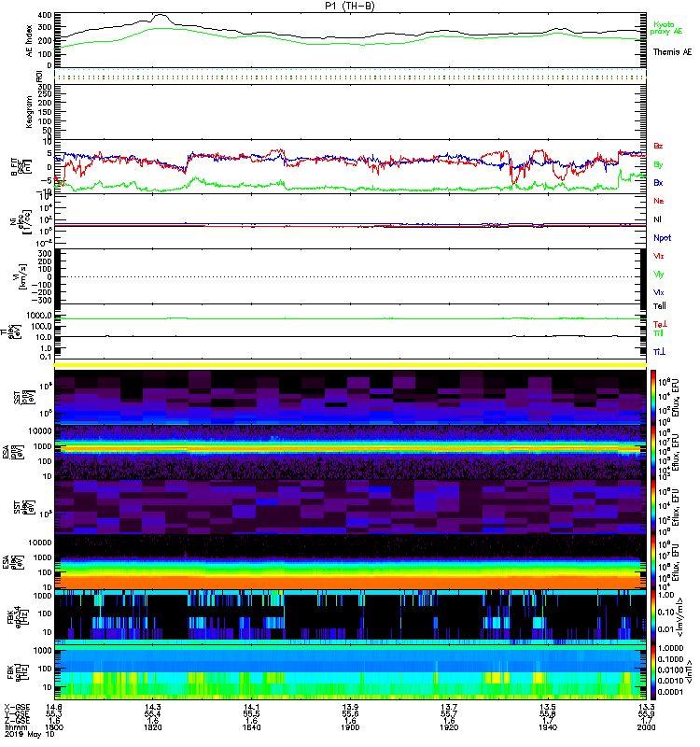Click the yellow bar above the SST ions panel

coord(350,365)
